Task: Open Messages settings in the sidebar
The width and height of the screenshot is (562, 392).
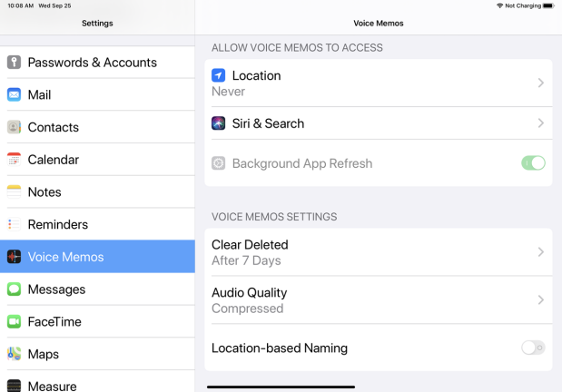Action: tap(97, 289)
